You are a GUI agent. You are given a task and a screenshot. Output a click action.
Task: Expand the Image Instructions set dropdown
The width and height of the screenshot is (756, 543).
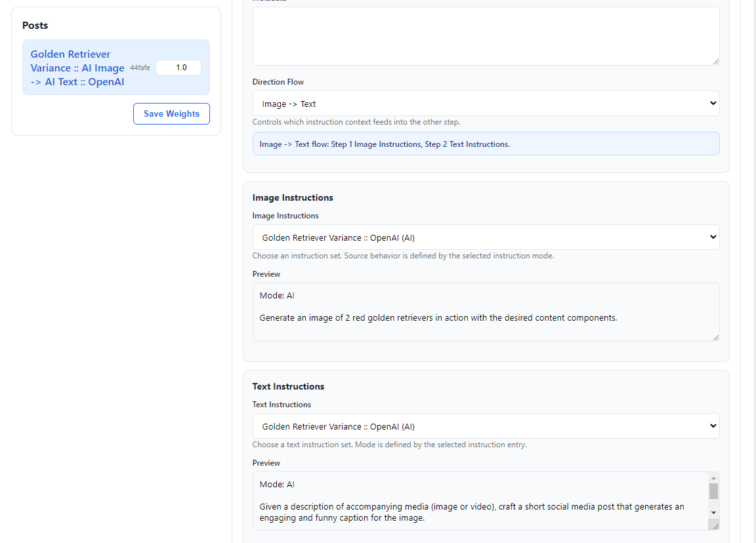click(486, 237)
